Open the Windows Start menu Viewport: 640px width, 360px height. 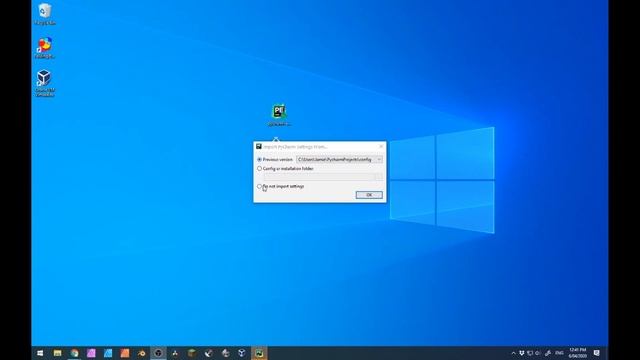tap(40, 353)
